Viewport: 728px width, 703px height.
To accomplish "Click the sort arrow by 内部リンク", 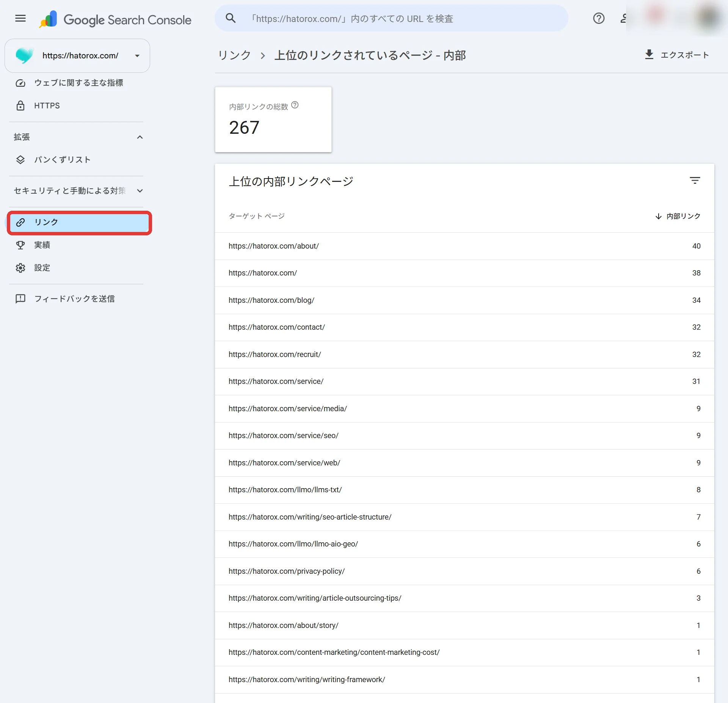I will pyautogui.click(x=659, y=216).
